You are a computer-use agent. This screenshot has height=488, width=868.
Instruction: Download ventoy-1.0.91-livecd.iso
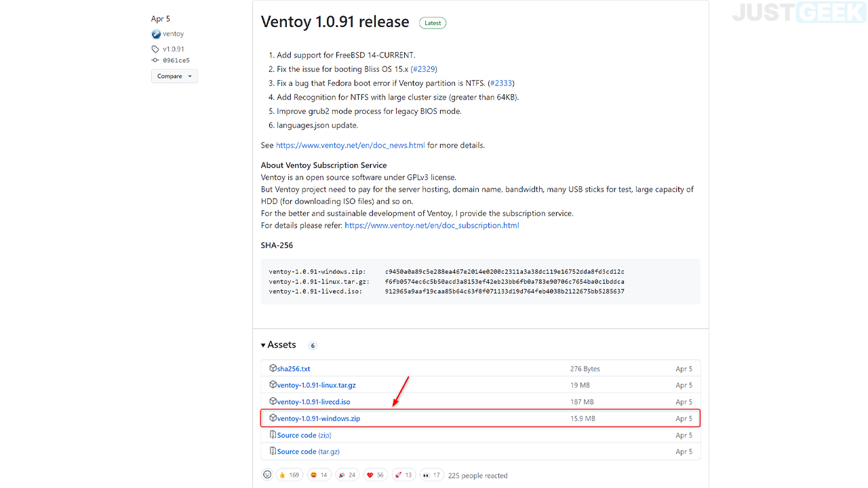[x=313, y=402]
